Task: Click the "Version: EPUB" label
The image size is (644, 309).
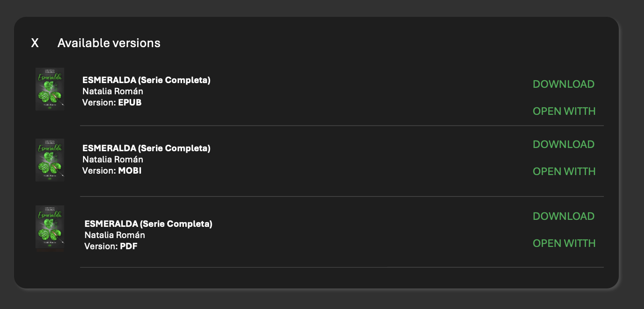Action: point(112,103)
